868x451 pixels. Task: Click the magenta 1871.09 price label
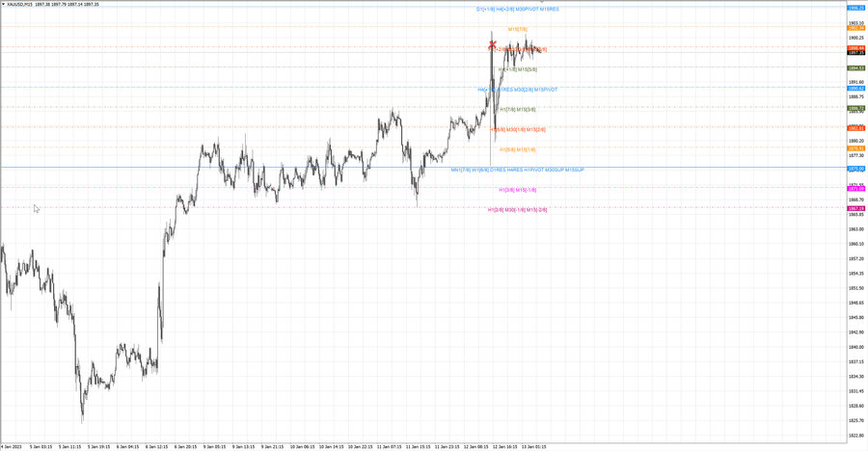click(x=856, y=189)
